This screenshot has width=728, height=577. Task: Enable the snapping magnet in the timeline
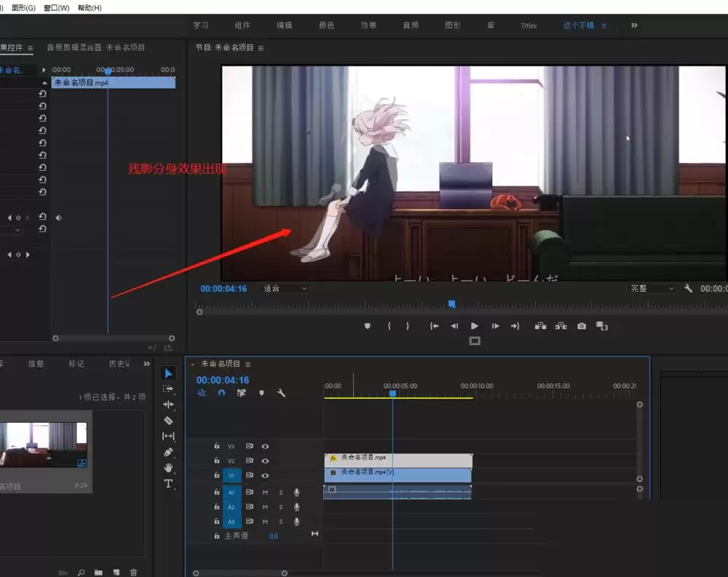[221, 392]
